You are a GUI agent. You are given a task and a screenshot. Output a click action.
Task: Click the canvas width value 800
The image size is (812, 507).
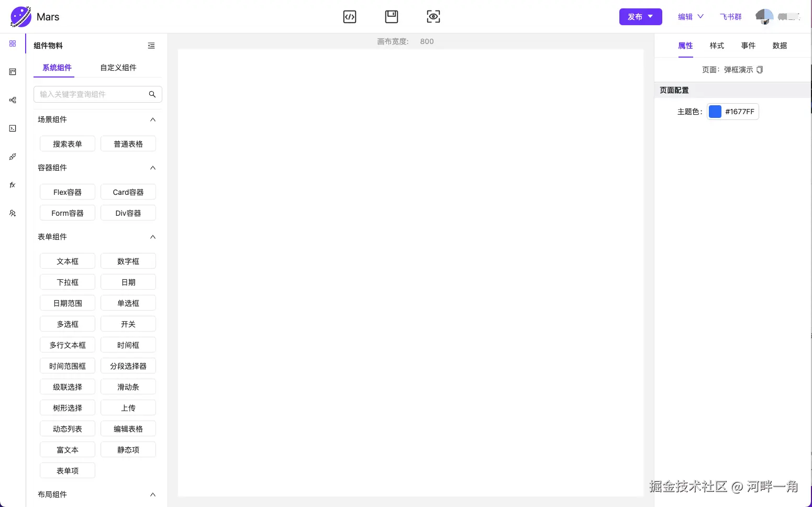[x=427, y=41]
